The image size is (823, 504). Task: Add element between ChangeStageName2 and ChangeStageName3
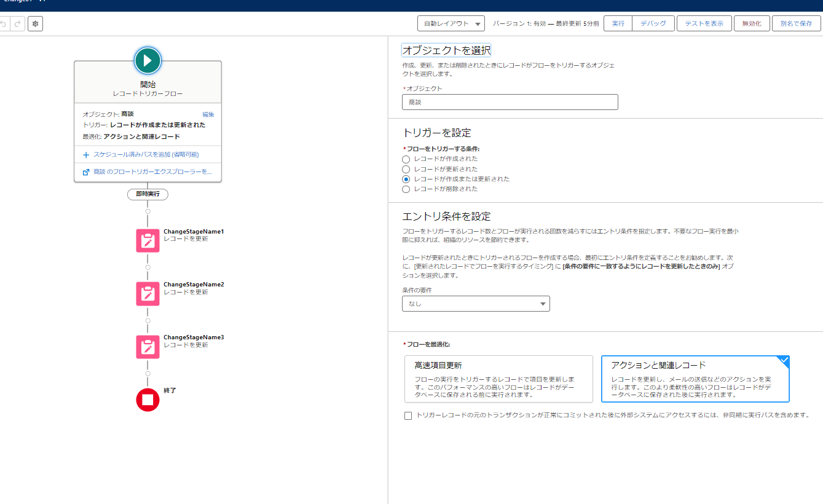(x=148, y=320)
